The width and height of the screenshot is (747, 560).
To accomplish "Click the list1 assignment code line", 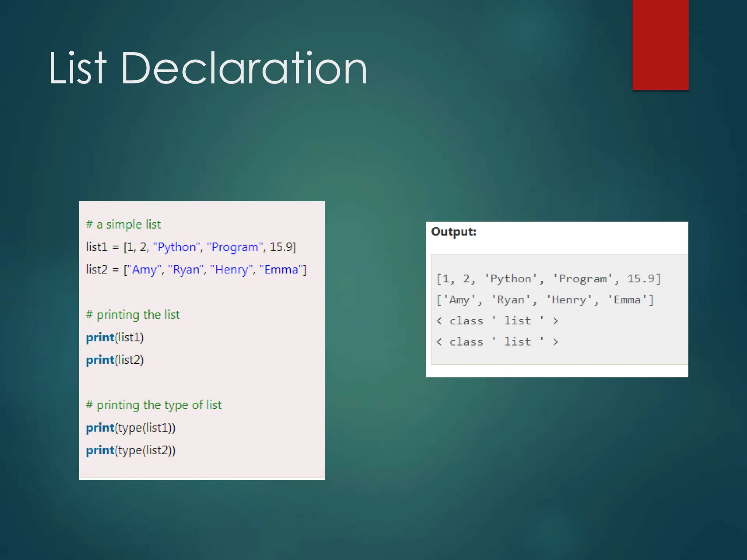I will 190,247.
